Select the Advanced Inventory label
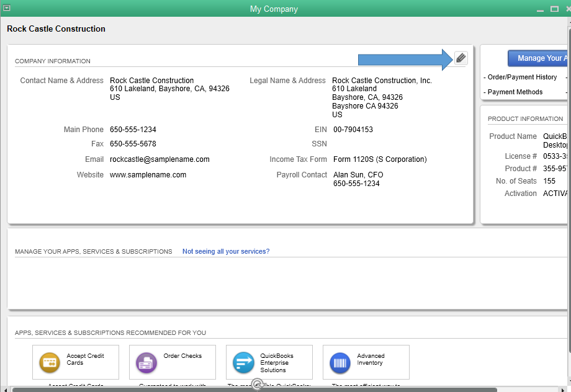This screenshot has height=392, width=571. click(x=371, y=359)
